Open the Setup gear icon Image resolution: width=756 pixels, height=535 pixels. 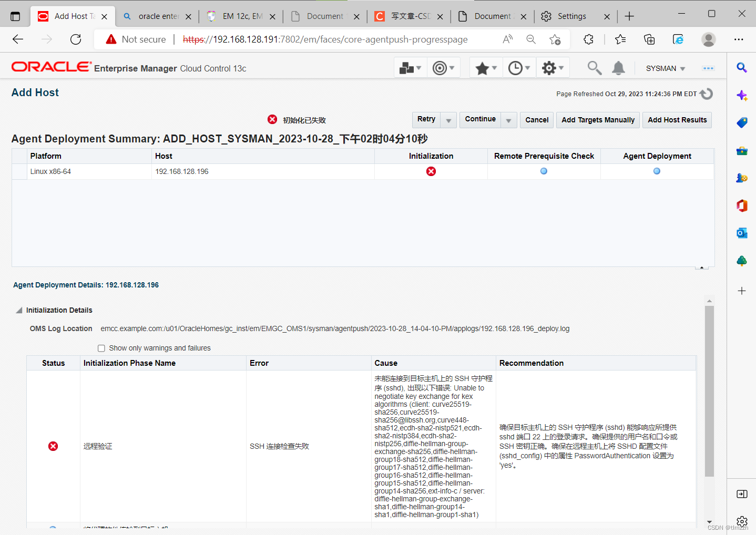549,67
